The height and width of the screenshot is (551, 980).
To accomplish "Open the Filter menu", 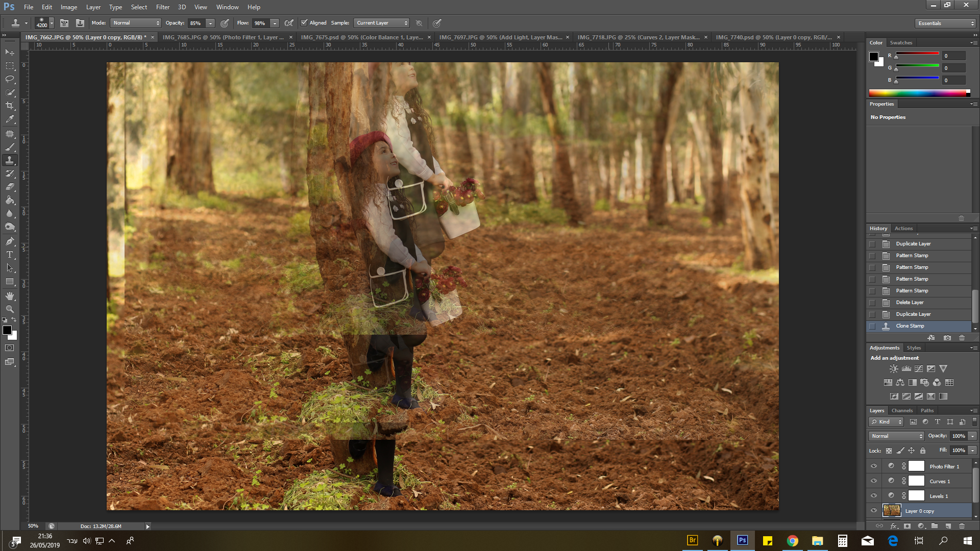I will click(163, 7).
